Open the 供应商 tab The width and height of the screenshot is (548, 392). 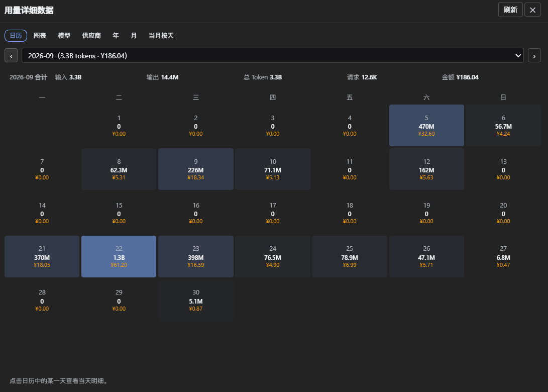[x=91, y=36]
